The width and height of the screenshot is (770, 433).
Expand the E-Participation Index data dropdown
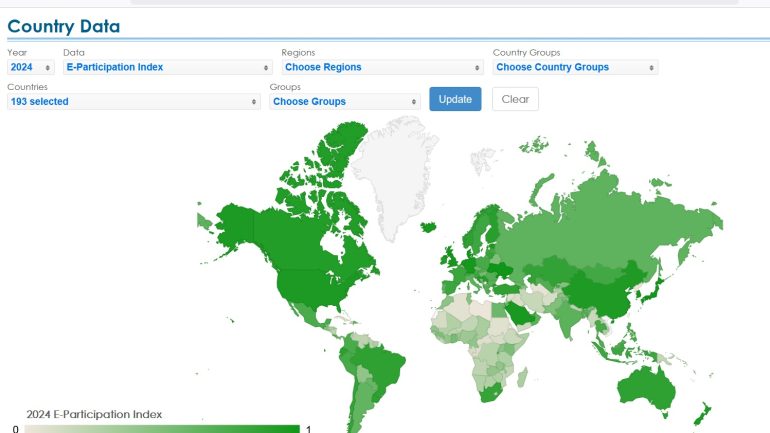click(x=167, y=67)
